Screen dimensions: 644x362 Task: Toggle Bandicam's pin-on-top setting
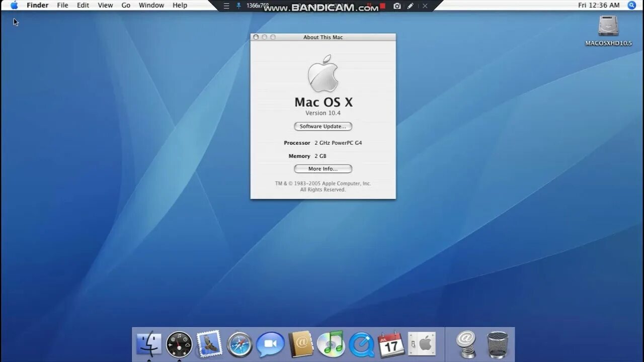click(238, 6)
